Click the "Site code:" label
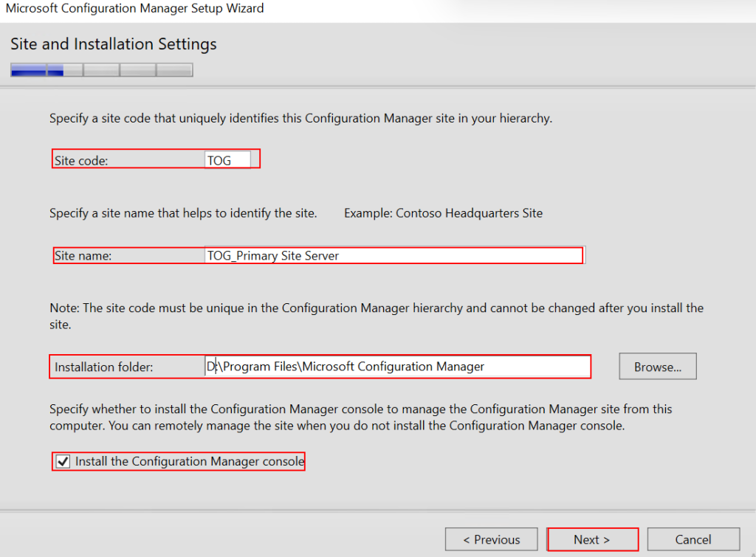756x557 pixels. click(x=81, y=160)
